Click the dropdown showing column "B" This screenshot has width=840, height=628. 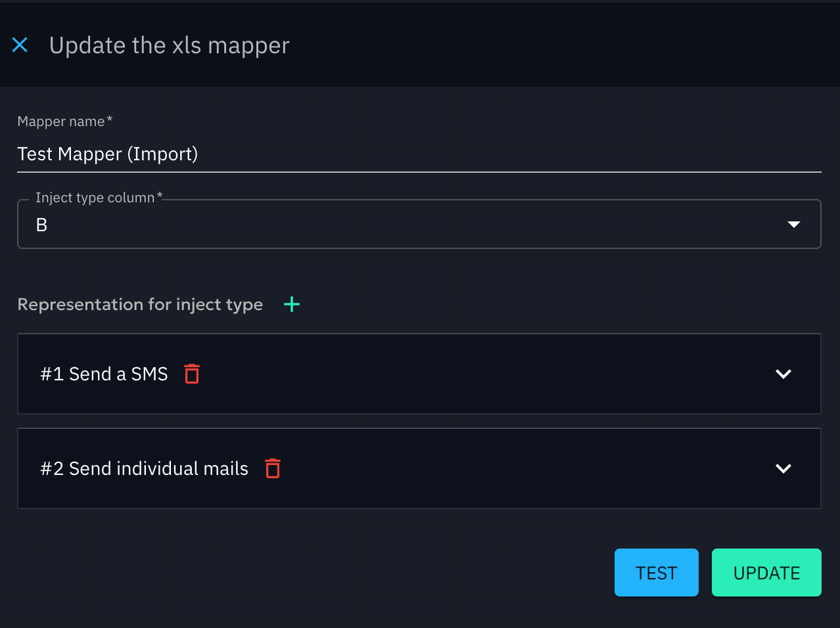[x=419, y=223]
